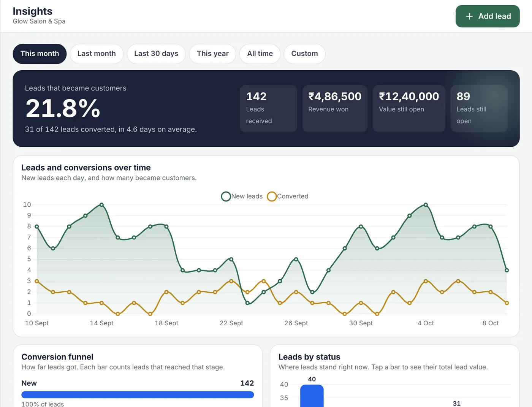This screenshot has height=407, width=532.
Task: Switch to This year view
Action: pos(213,54)
